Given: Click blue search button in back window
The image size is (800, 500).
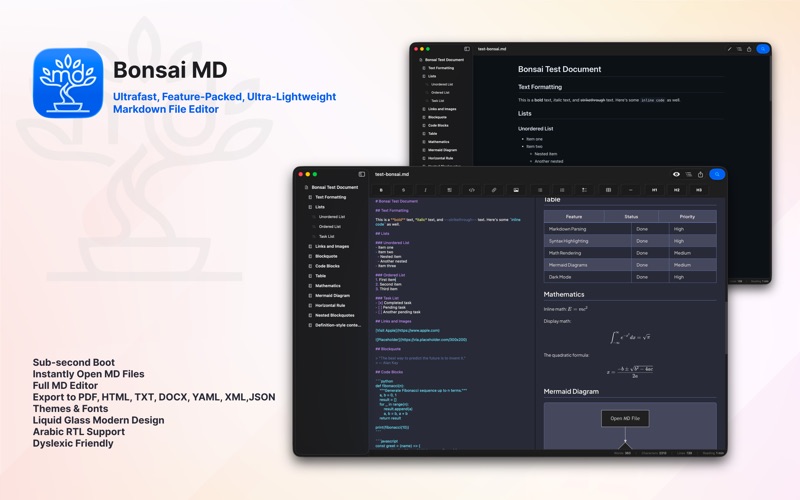Looking at the screenshot, I should pyautogui.click(x=762, y=49).
